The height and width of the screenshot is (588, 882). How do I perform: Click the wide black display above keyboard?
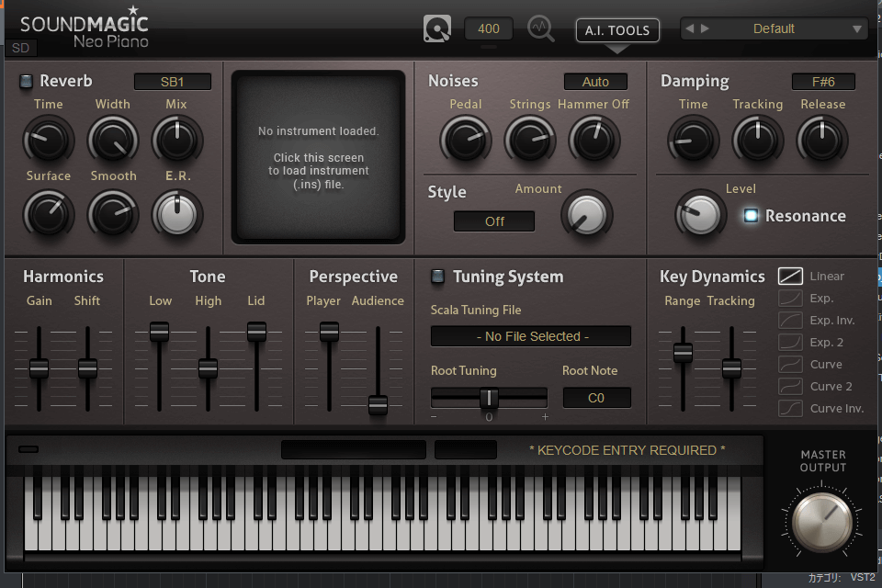click(x=353, y=449)
